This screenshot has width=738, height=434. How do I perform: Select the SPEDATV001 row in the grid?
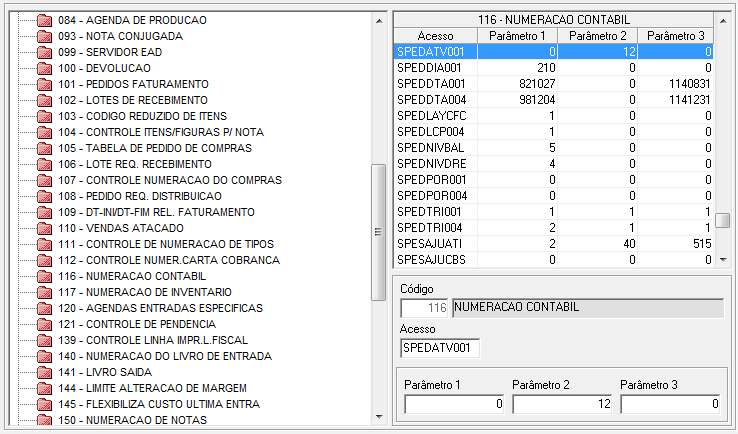[553, 52]
